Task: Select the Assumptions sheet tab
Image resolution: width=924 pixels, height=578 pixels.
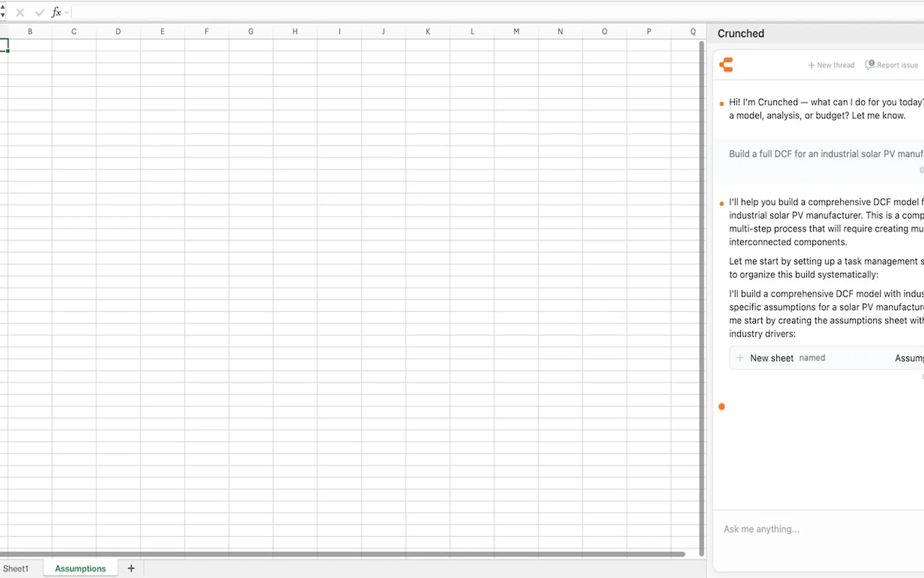Action: click(x=80, y=569)
